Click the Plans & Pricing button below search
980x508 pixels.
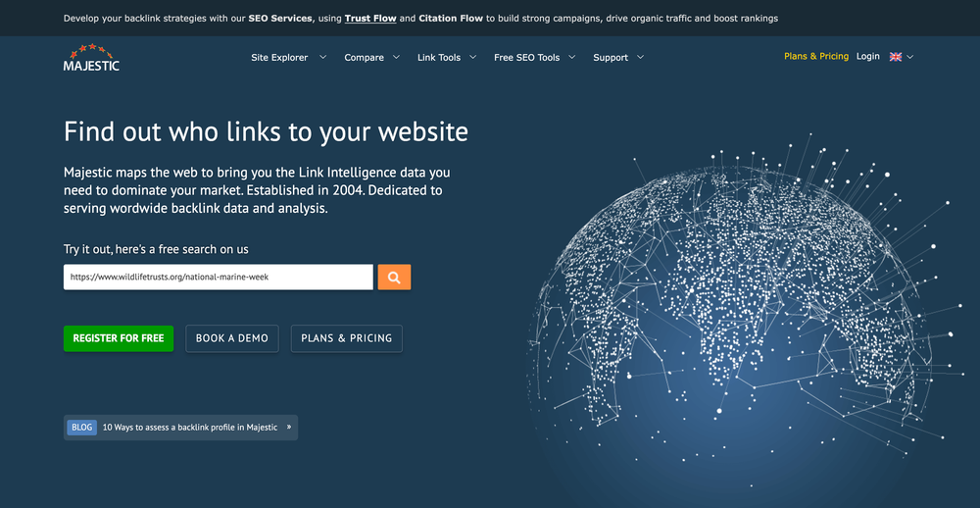(347, 338)
